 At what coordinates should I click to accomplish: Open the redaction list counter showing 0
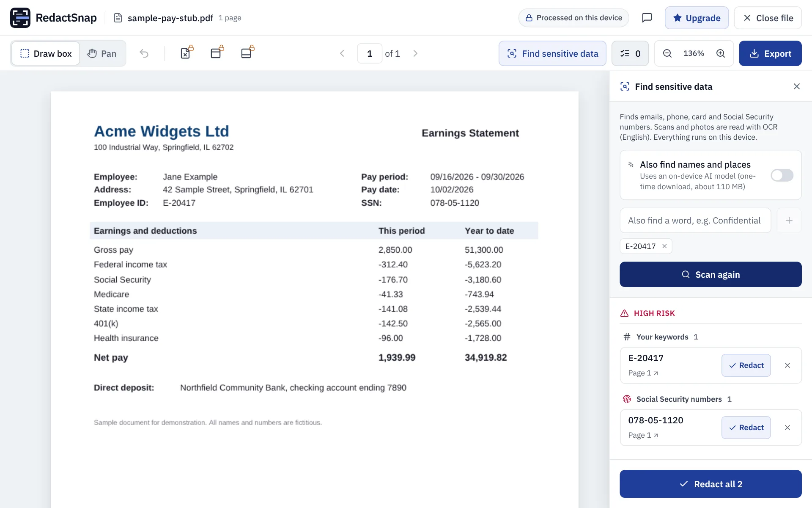(630, 53)
